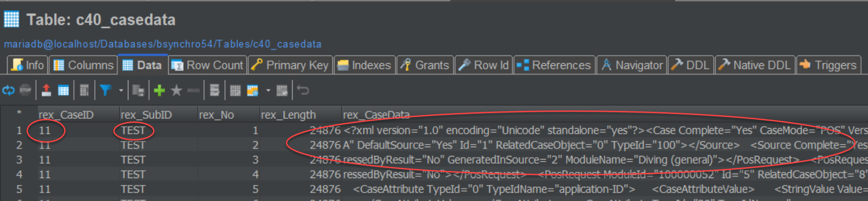Open the Row Count tab
This screenshot has width=868, height=201.
click(207, 65)
